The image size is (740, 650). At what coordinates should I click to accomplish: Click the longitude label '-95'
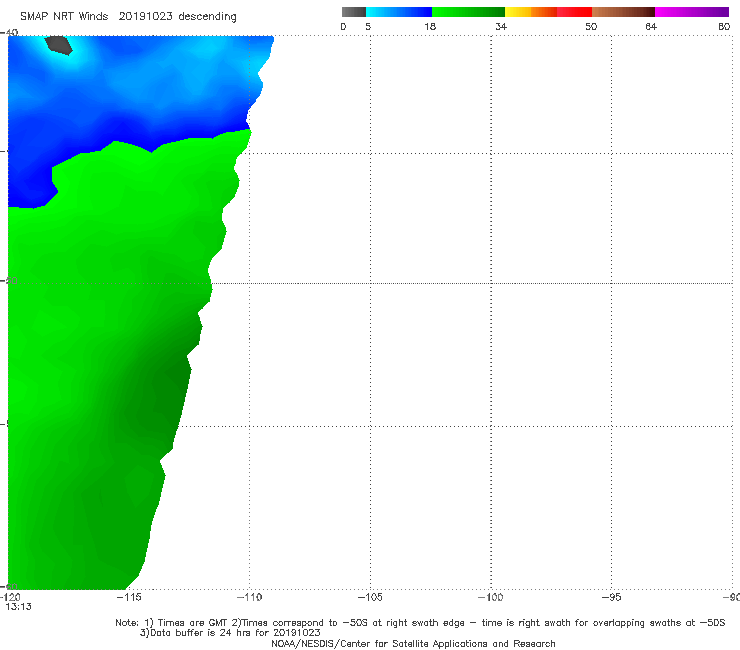click(x=611, y=597)
